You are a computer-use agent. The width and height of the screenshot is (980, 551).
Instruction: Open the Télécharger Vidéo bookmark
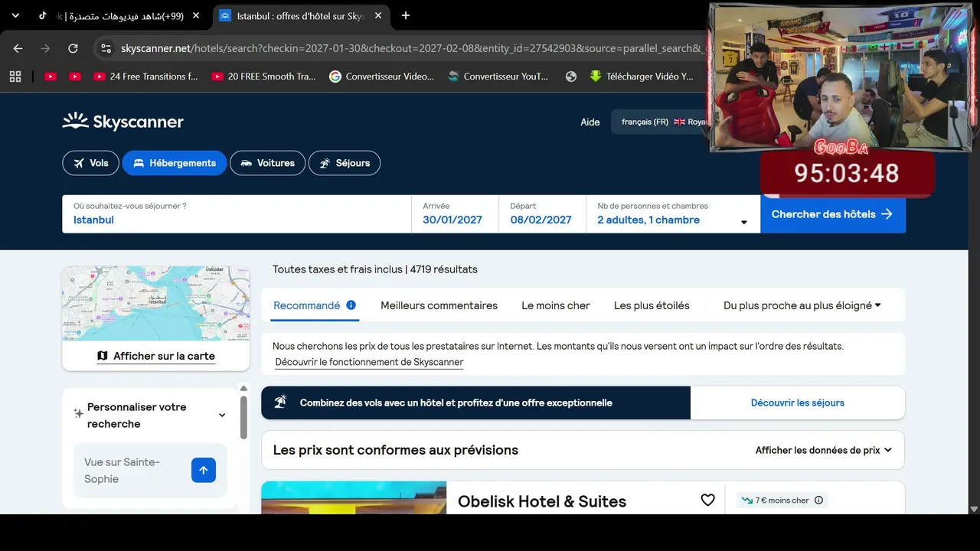coord(642,77)
